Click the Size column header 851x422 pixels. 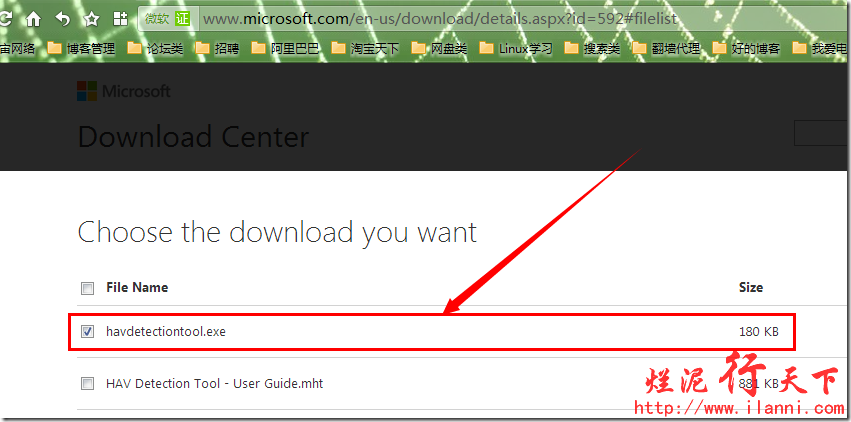click(751, 287)
